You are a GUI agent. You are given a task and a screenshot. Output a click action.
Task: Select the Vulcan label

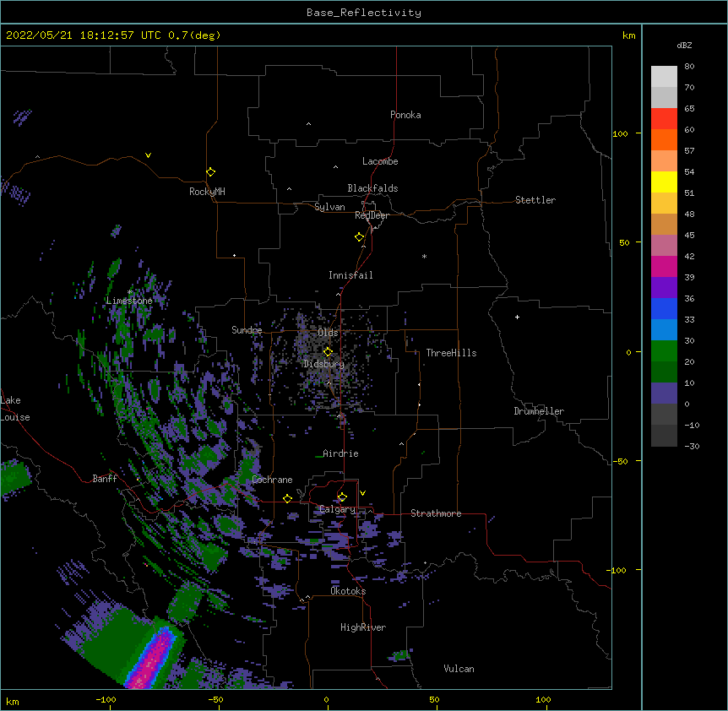(459, 669)
